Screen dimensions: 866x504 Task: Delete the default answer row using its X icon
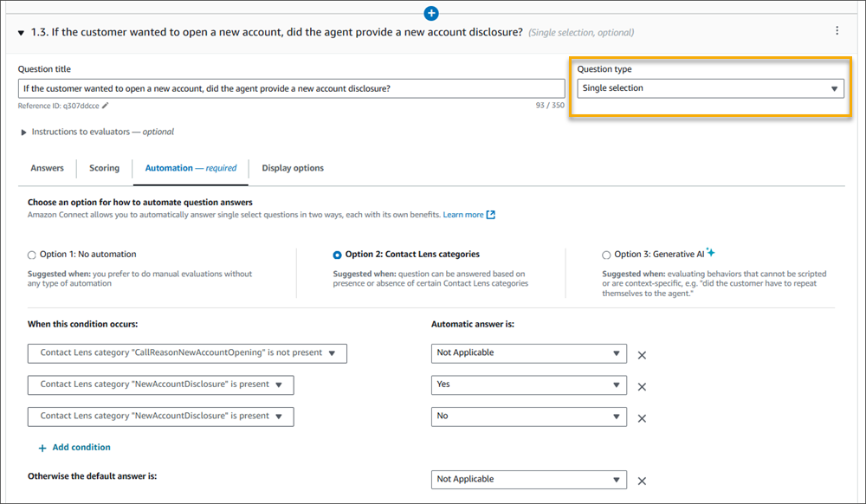(642, 479)
